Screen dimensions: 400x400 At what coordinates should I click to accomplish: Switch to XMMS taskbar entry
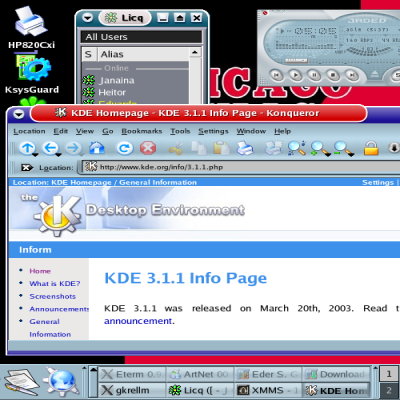(269, 390)
